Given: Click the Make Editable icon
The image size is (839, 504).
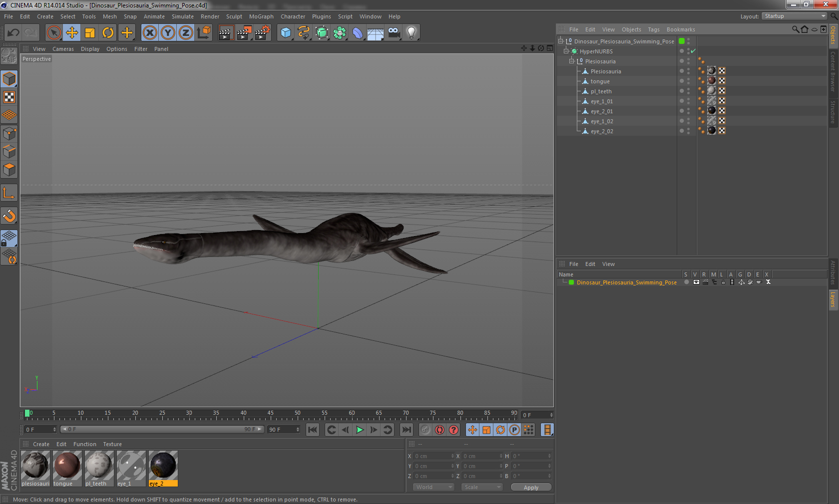Looking at the screenshot, I should click(x=9, y=56).
